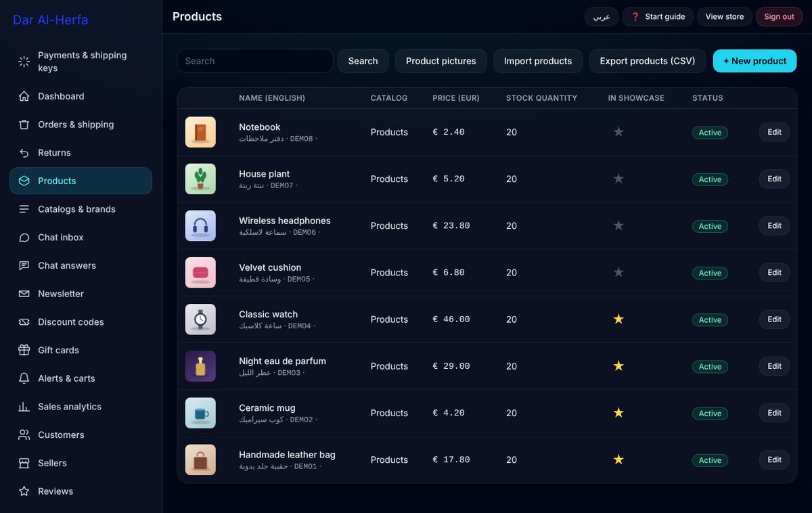
Task: Open the Start guide
Action: [x=658, y=17]
